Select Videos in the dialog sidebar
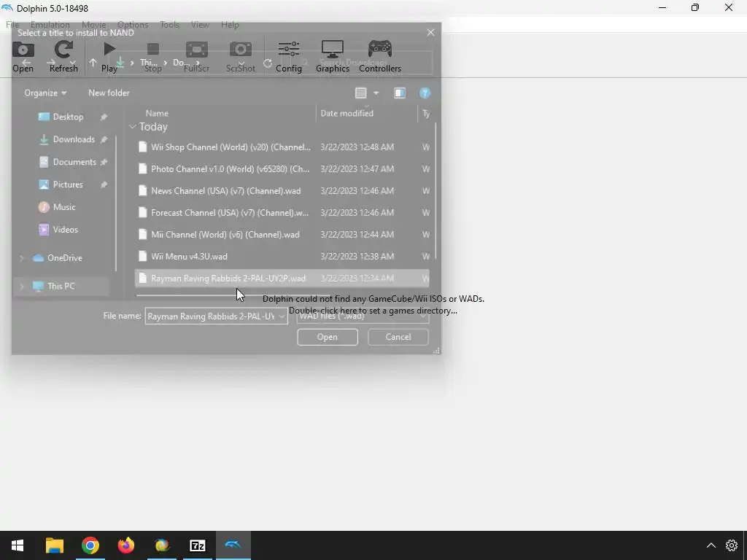 65,229
